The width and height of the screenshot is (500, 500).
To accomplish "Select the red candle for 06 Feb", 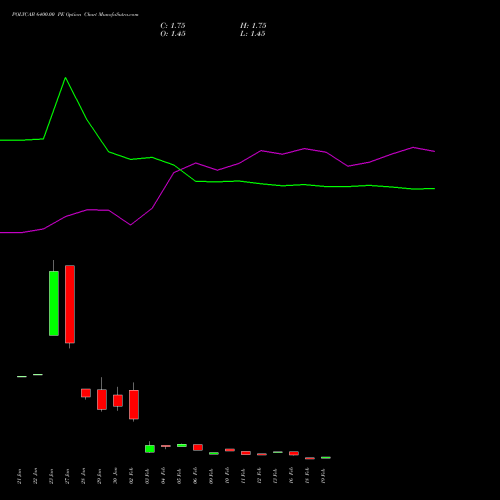I will 198,447.
